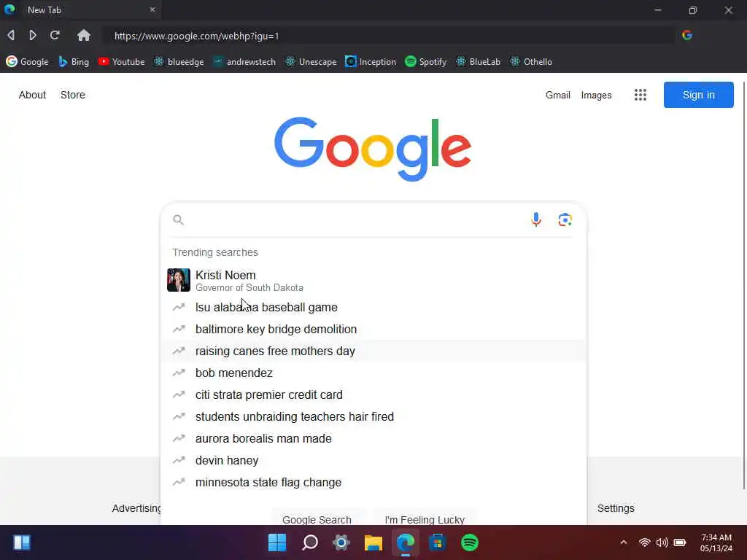Open search by image camera icon

tap(565, 219)
